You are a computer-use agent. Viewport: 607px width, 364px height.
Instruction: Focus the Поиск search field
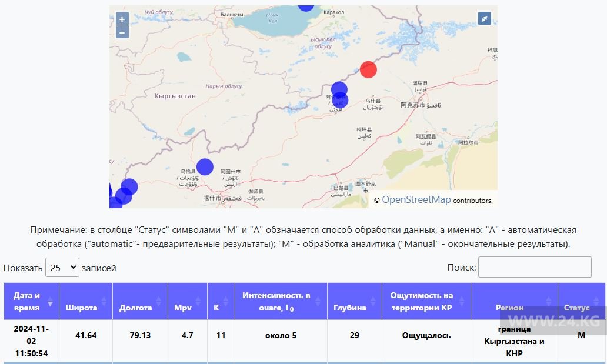pyautogui.click(x=535, y=267)
